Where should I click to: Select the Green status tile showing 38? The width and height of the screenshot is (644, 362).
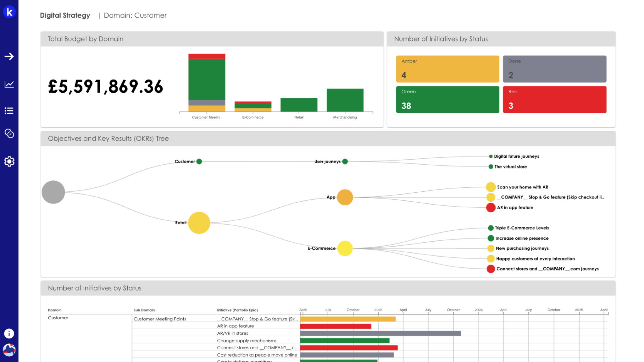[447, 99]
